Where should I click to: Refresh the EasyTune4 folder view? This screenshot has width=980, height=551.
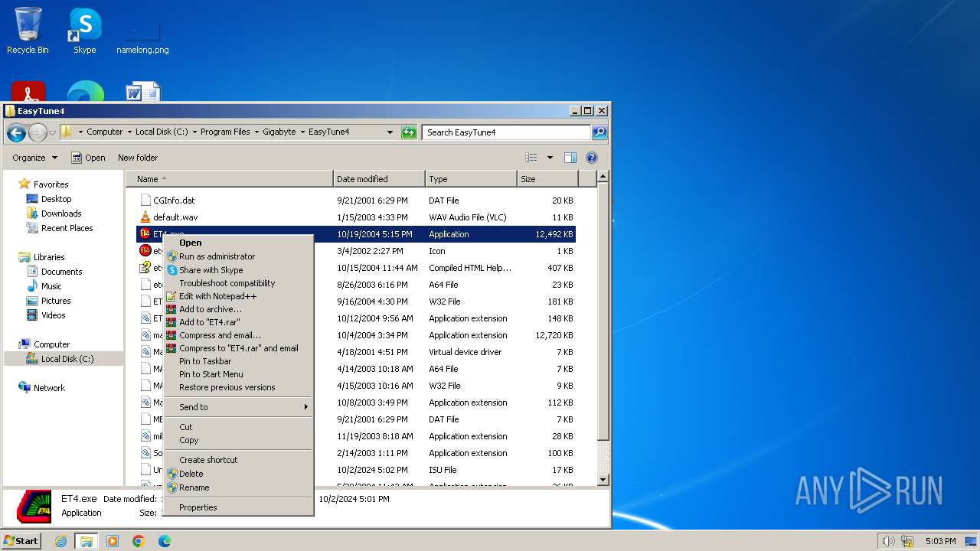coord(409,132)
